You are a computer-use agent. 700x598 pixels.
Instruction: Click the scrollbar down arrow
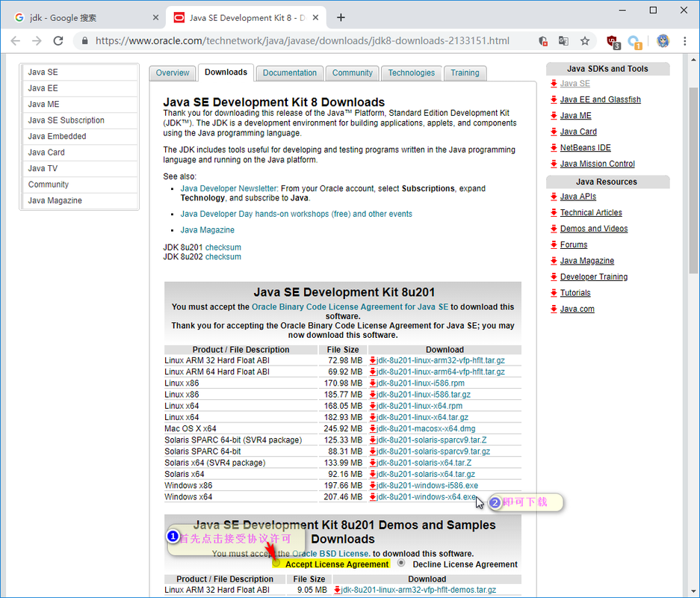click(x=693, y=592)
